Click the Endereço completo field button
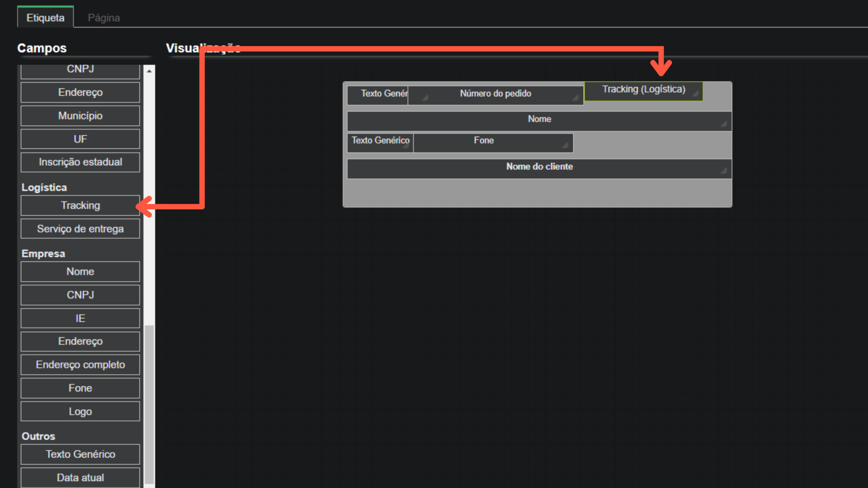This screenshot has height=488, width=868. pyautogui.click(x=80, y=365)
